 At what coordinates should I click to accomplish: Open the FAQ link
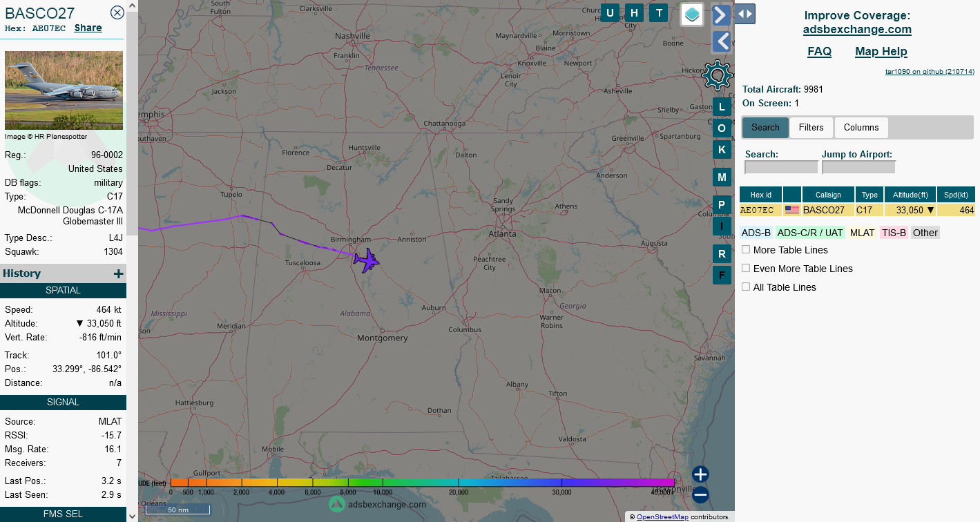click(819, 52)
